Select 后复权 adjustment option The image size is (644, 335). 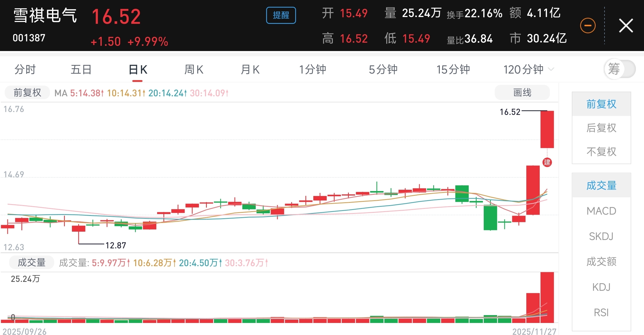(x=601, y=128)
